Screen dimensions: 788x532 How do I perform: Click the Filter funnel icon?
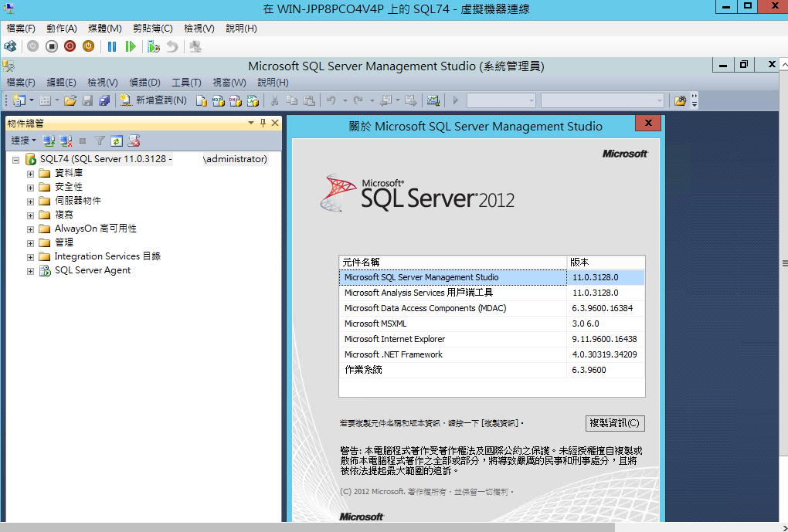[100, 141]
